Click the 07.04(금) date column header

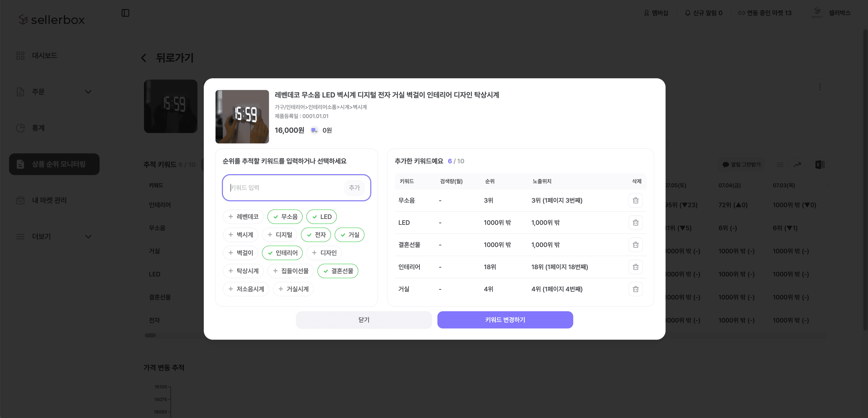pos(729,185)
